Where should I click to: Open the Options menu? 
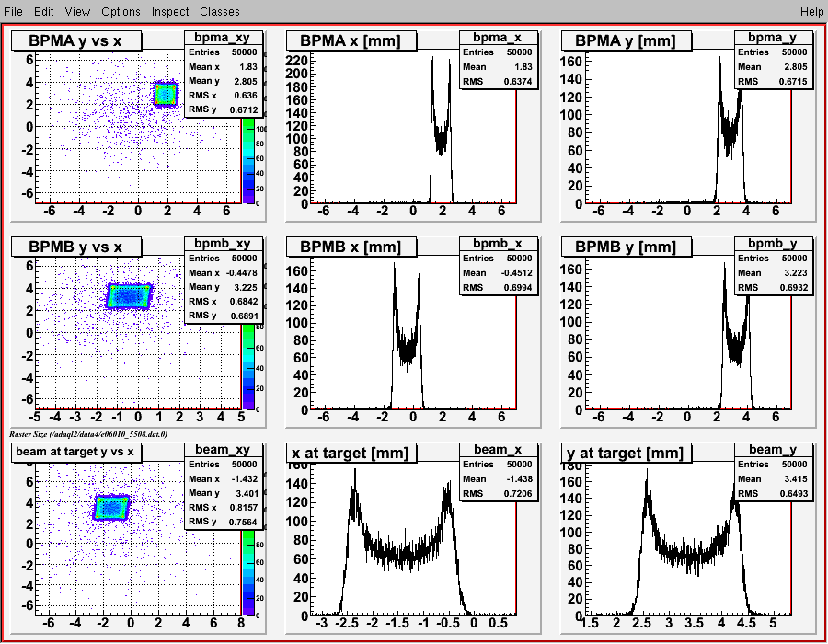point(121,12)
